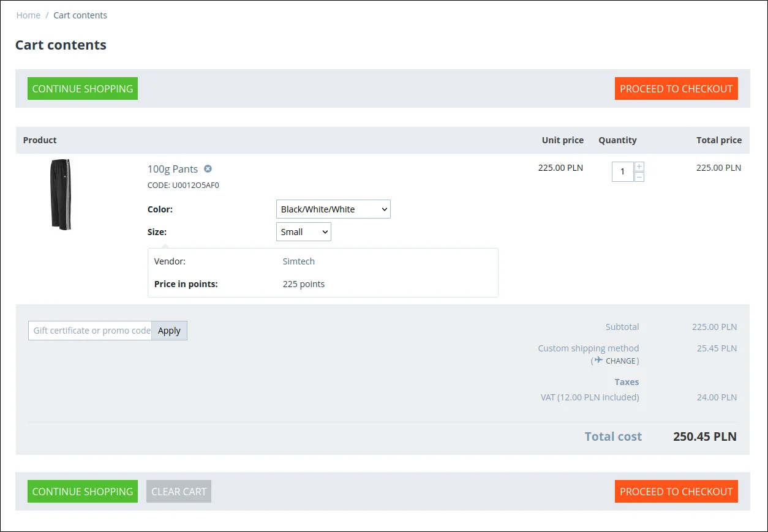This screenshot has height=532, width=768.
Task: Focus the gift certificate or promo code field
Action: (x=90, y=331)
